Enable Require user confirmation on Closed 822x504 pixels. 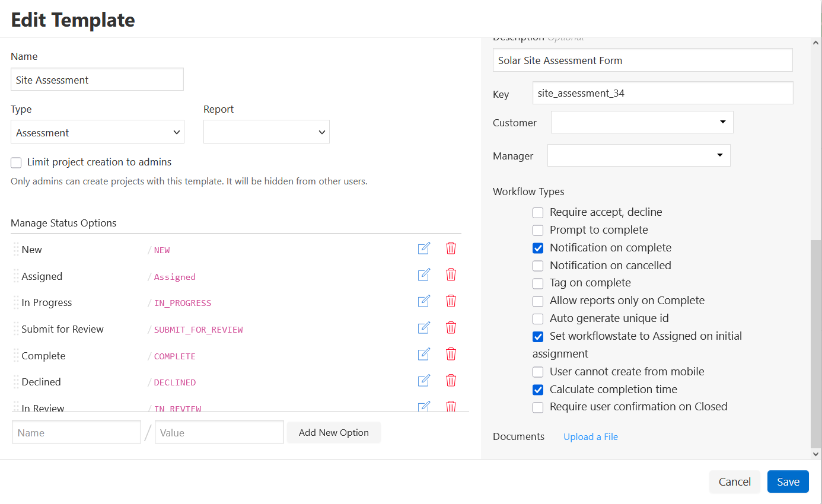(538, 407)
